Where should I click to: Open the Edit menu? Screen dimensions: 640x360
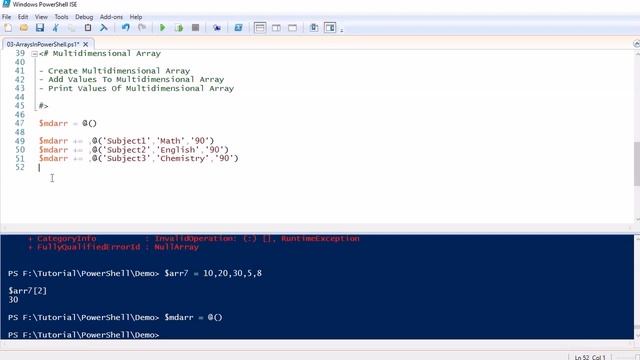[23, 17]
